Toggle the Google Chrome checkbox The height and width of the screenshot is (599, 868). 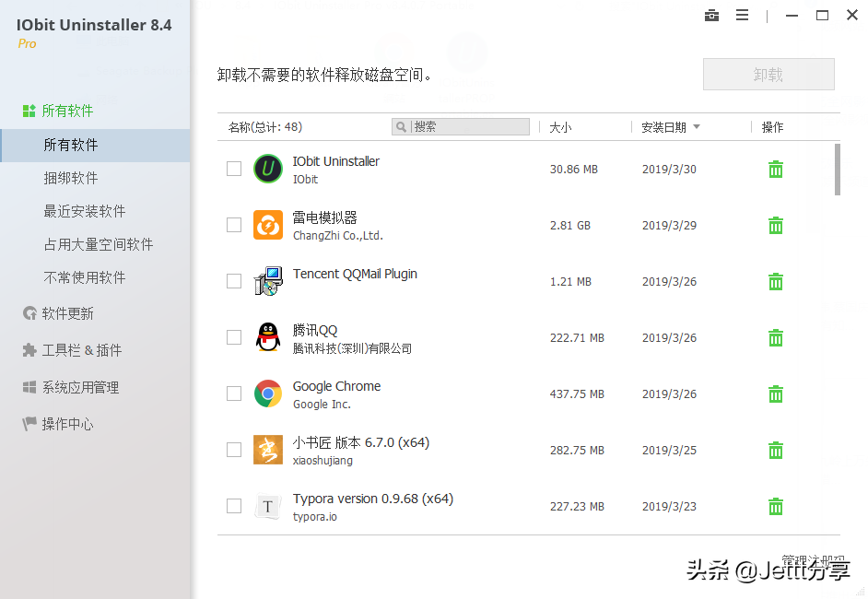click(x=234, y=393)
